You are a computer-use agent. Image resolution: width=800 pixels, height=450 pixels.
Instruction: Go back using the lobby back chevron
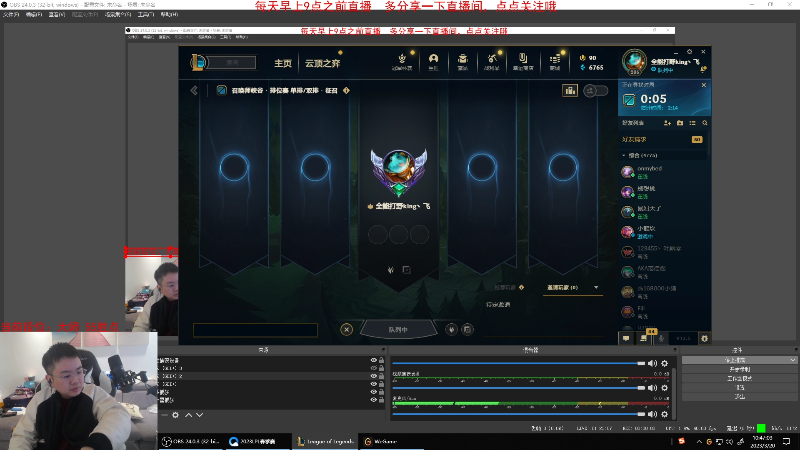click(194, 90)
